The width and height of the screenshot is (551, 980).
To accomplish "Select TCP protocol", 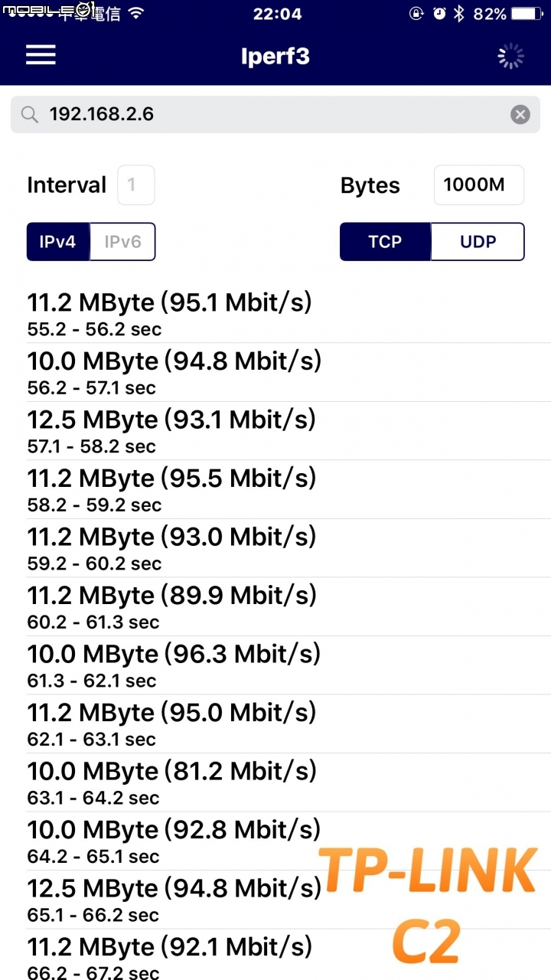I will [x=385, y=242].
